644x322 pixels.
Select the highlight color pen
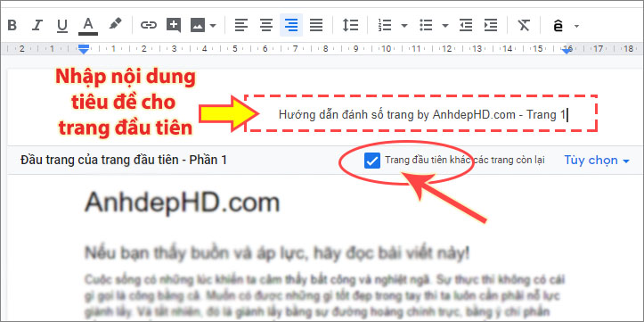pyautogui.click(x=115, y=25)
